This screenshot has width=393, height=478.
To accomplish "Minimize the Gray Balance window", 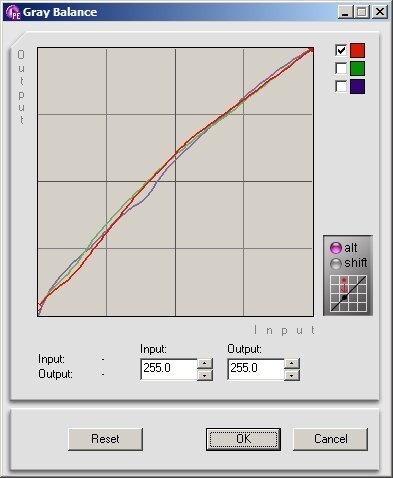I will [345, 12].
